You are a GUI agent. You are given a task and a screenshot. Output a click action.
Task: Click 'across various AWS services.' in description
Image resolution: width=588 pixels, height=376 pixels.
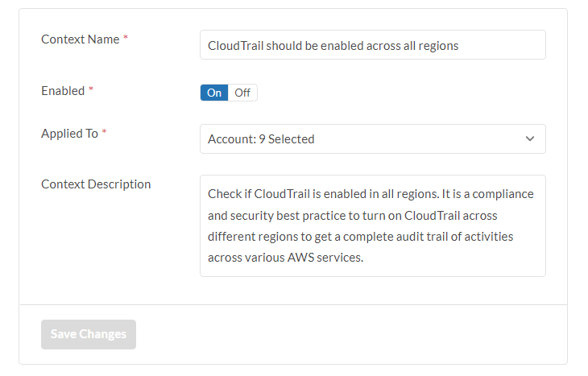286,258
